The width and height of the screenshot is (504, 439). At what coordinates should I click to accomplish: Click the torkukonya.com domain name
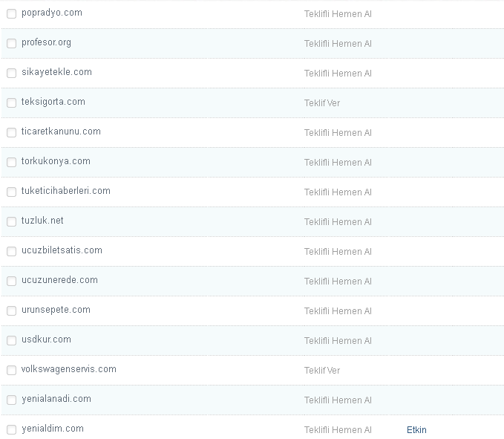[56, 161]
